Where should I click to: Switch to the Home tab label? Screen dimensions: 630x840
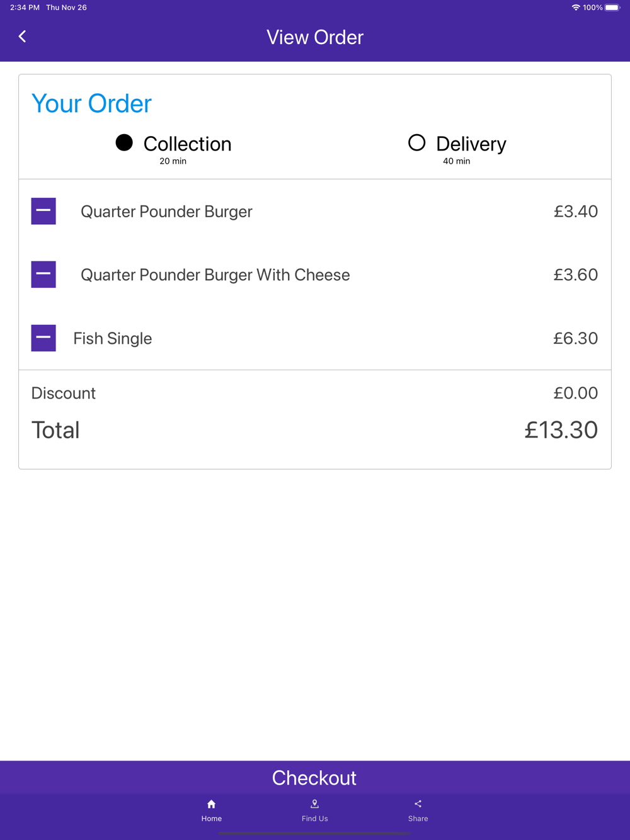point(212,819)
